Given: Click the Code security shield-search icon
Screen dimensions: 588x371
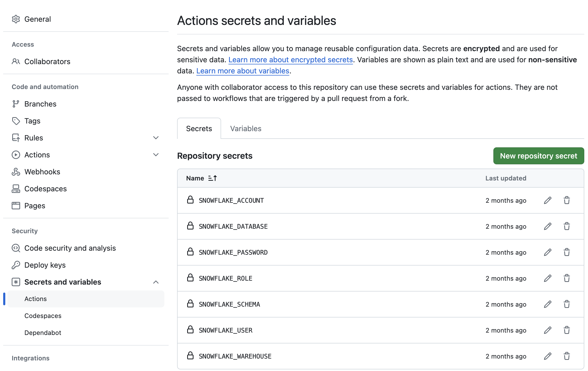Looking at the screenshot, I should (16, 248).
